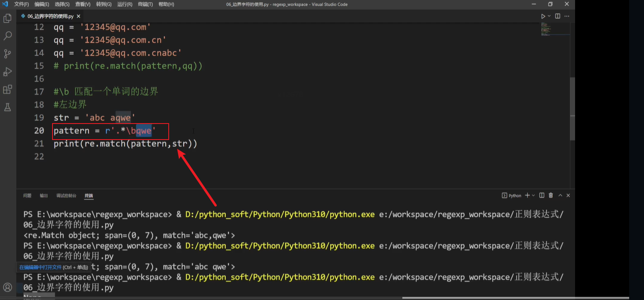
Task: Select the 06_边界字符的使用.py editor tab
Action: 50,16
